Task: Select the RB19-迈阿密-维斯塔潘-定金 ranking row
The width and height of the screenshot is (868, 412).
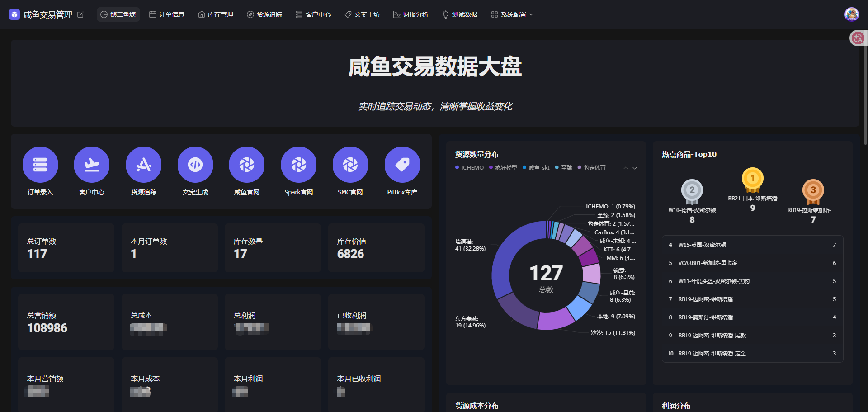Action: [752, 354]
